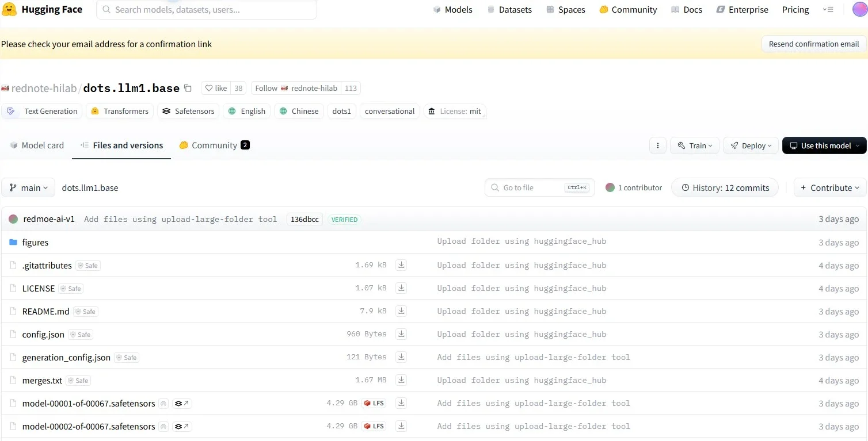Open the Community tab

[x=214, y=145]
